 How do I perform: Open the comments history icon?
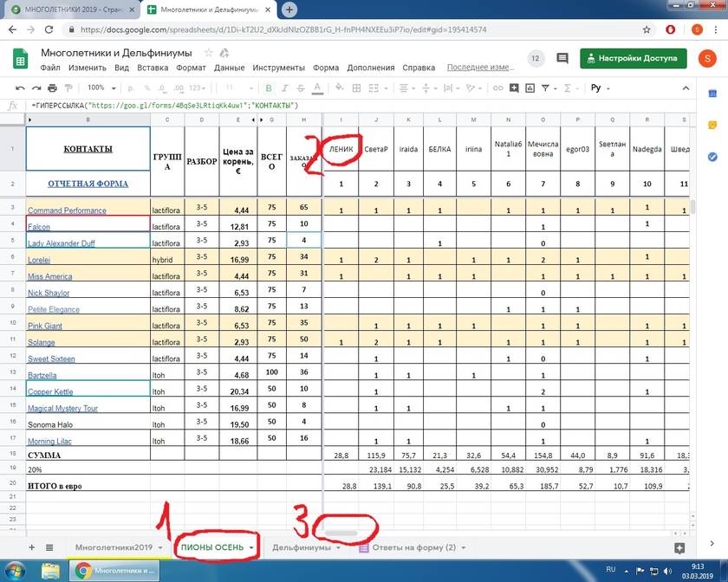pos(562,59)
